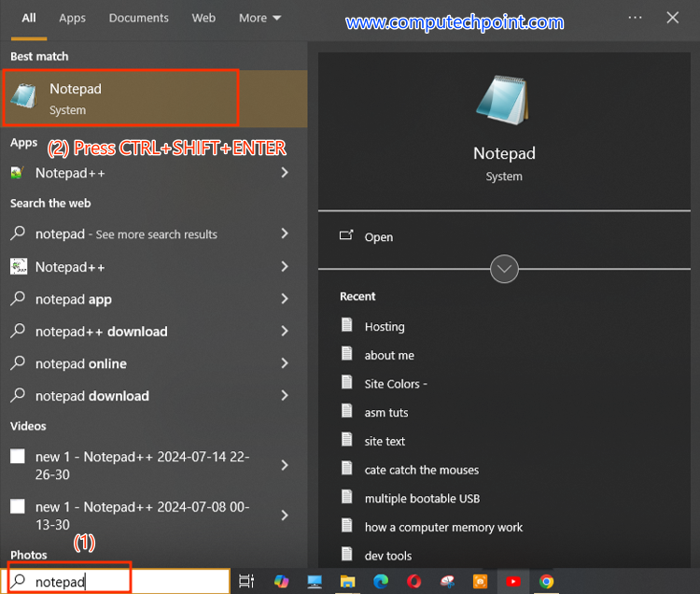Open the More filter dropdown
The height and width of the screenshot is (594, 700).
pos(259,18)
